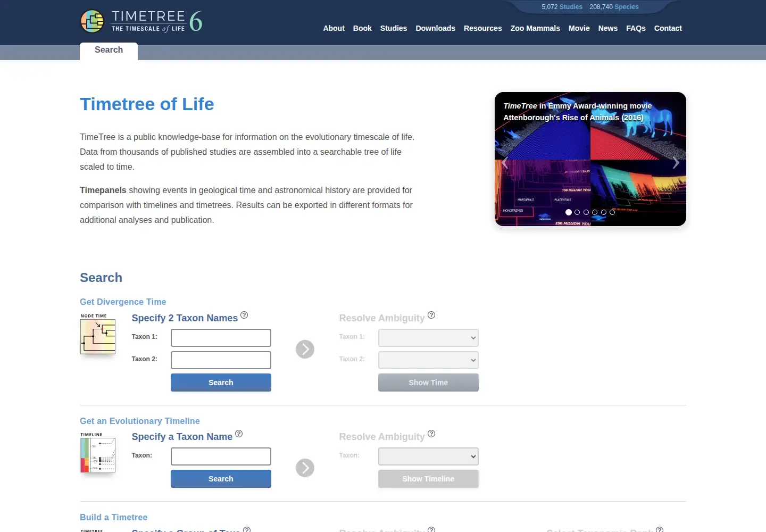Focus the timeline Taxon input field
Screen dimensions: 766x532
pyautogui.click(x=221, y=456)
